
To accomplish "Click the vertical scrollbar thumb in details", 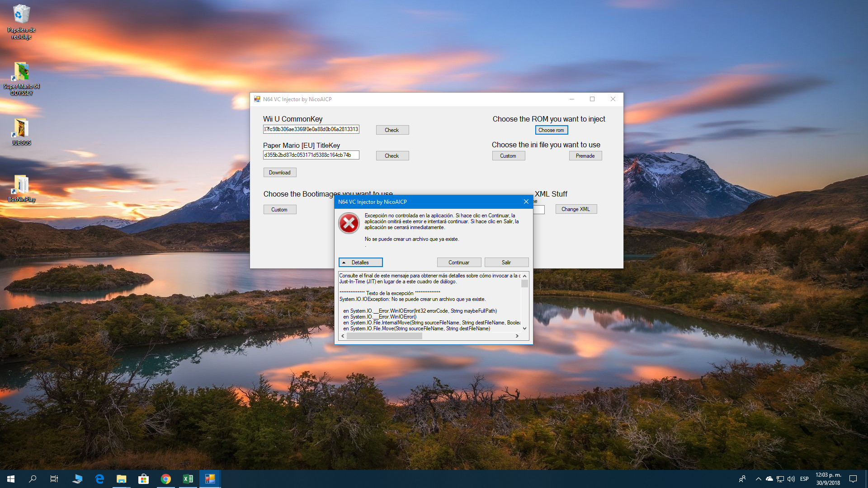I will click(x=524, y=283).
